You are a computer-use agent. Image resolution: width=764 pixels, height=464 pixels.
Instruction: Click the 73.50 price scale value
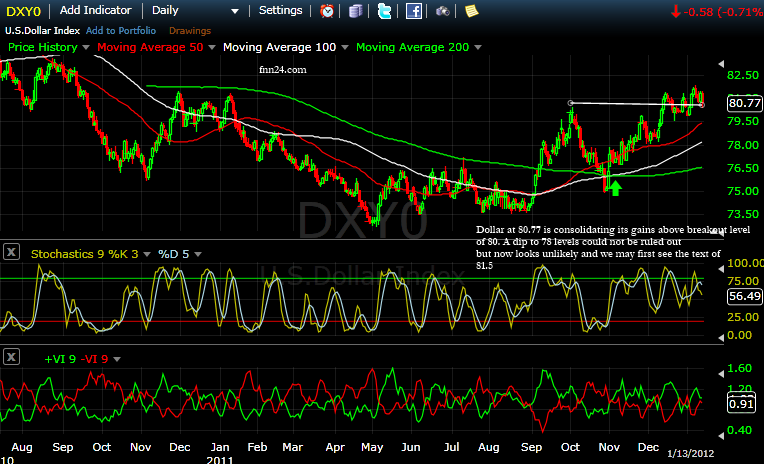(x=743, y=214)
